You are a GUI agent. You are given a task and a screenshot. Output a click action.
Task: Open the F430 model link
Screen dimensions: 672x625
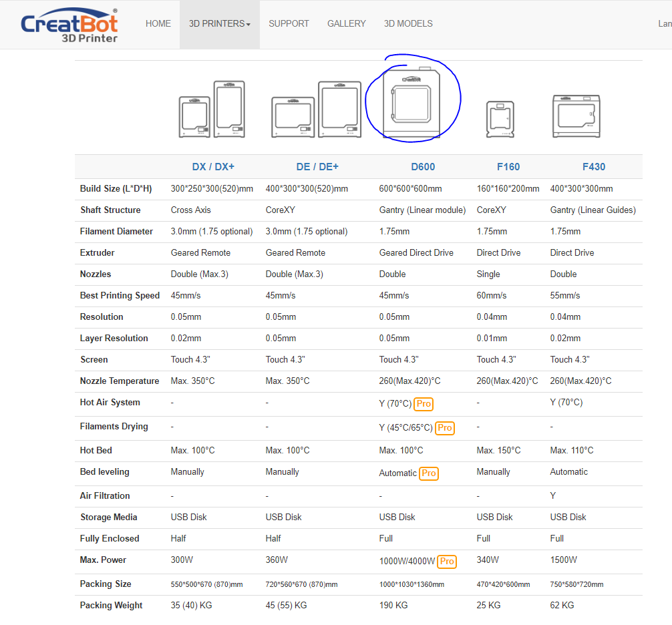pyautogui.click(x=594, y=167)
